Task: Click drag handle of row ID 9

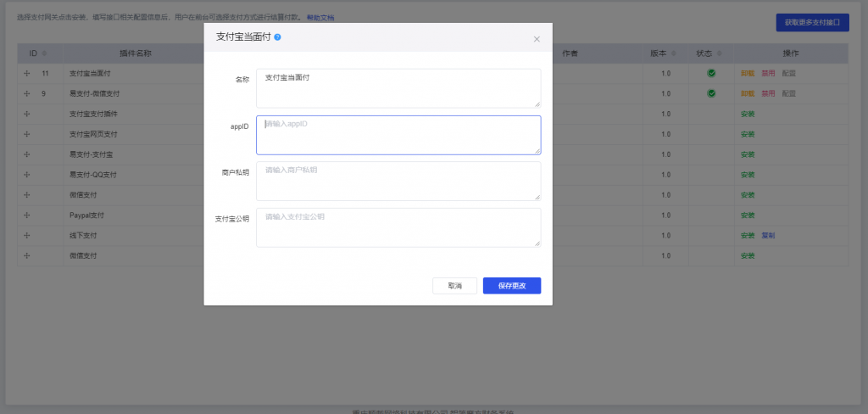Action: (x=26, y=93)
